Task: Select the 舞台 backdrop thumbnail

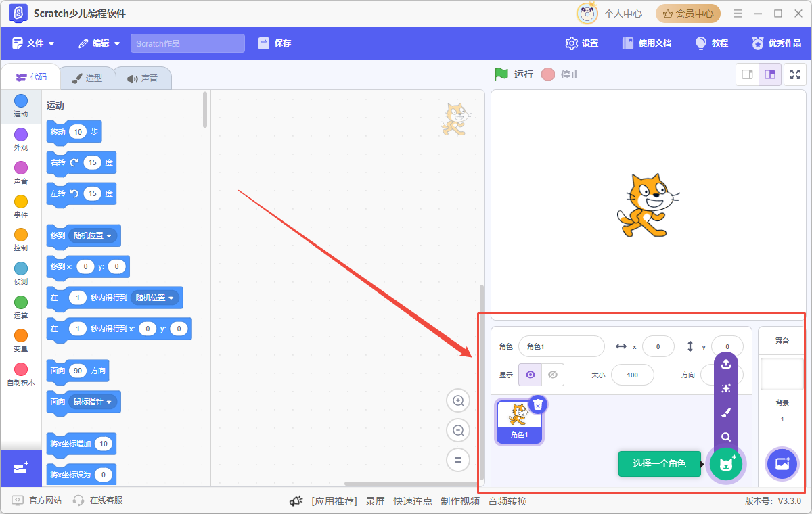Action: [782, 375]
